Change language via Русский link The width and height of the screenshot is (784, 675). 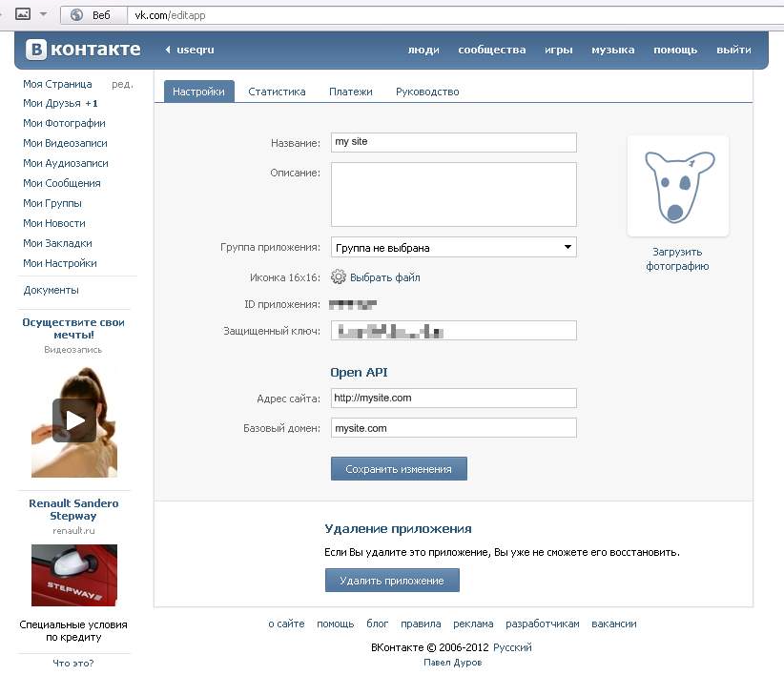[512, 647]
